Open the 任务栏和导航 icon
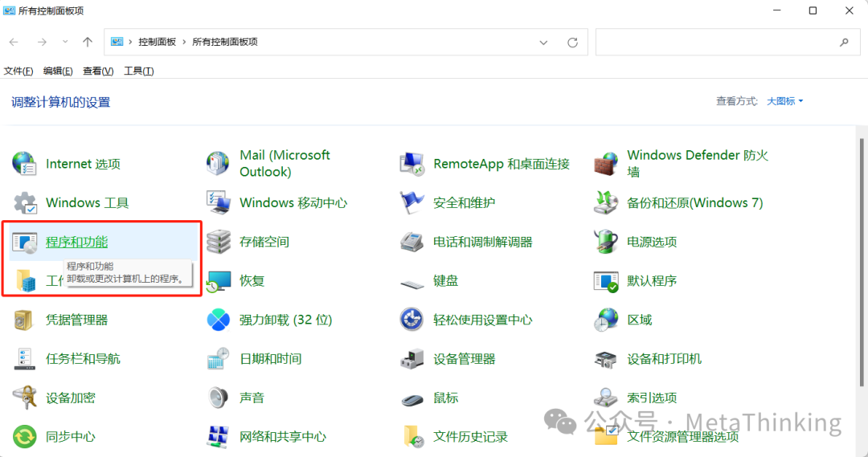 (x=24, y=358)
